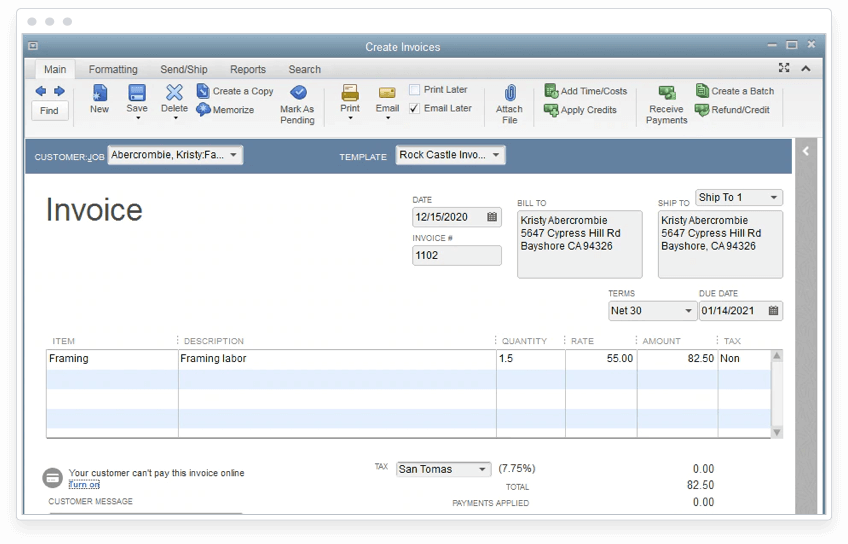Click the invoice number field 1102
Screen dimensions: 848x544
pos(456,255)
